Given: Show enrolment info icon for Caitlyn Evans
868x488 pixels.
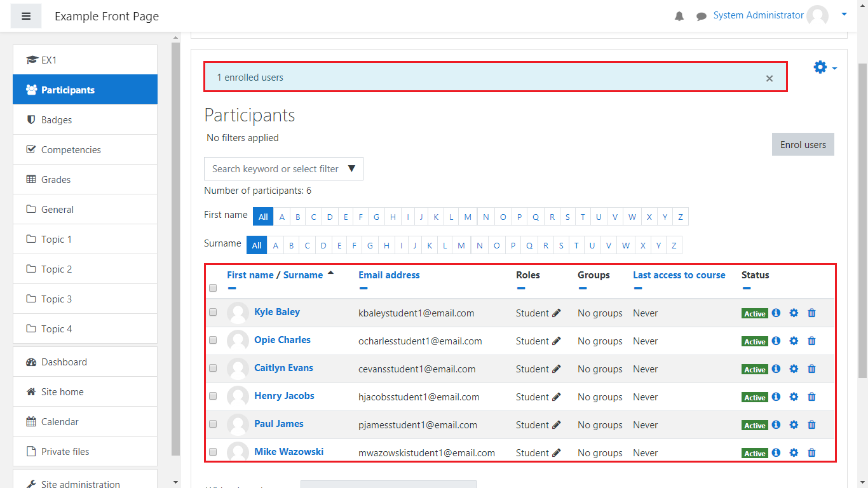Looking at the screenshot, I should pyautogui.click(x=776, y=369).
